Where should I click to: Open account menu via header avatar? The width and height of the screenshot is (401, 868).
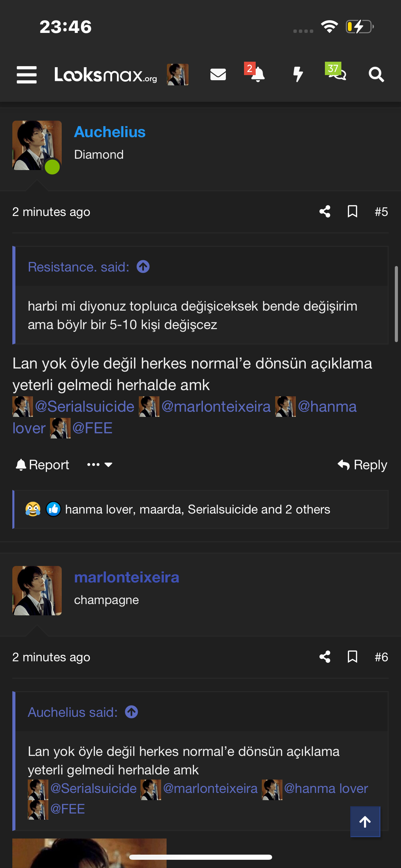178,74
